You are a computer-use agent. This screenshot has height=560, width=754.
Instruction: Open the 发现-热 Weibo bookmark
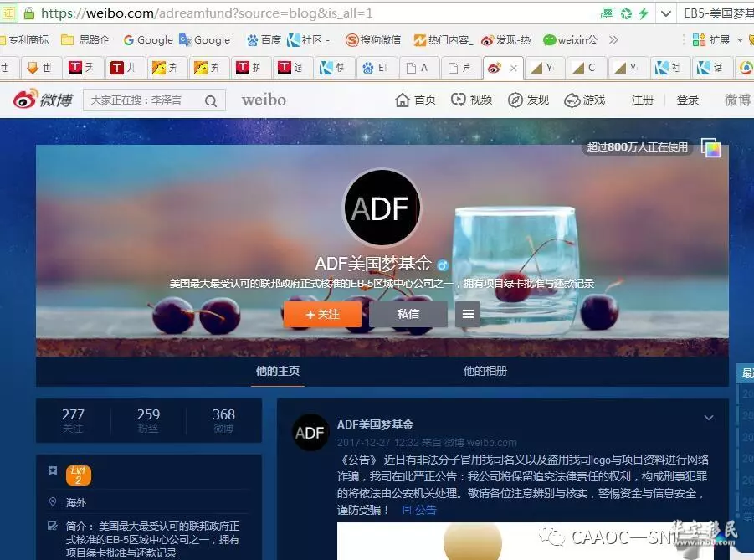[505, 40]
